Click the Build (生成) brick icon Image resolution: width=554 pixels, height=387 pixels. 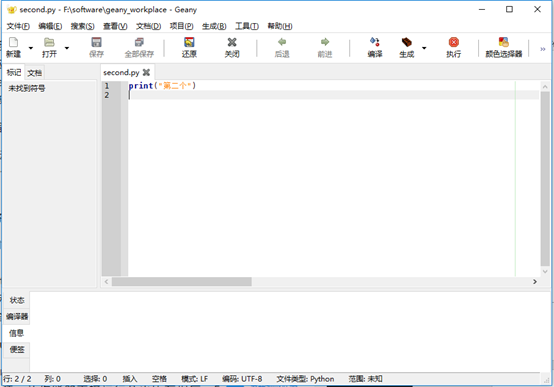point(407,42)
